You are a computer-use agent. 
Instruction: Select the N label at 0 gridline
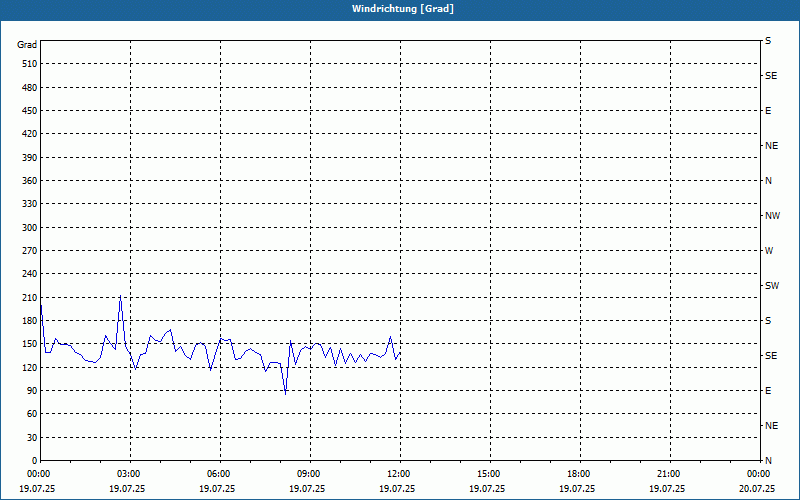[x=768, y=461]
